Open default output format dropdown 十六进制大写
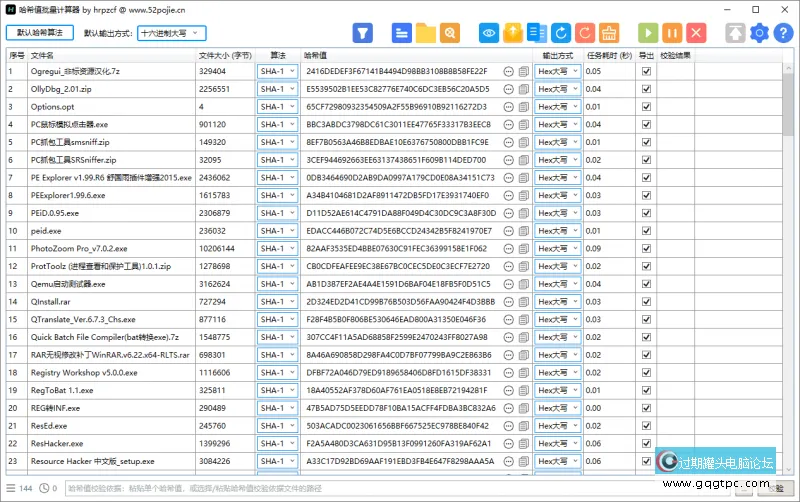The height and width of the screenshot is (502, 800). pos(171,33)
